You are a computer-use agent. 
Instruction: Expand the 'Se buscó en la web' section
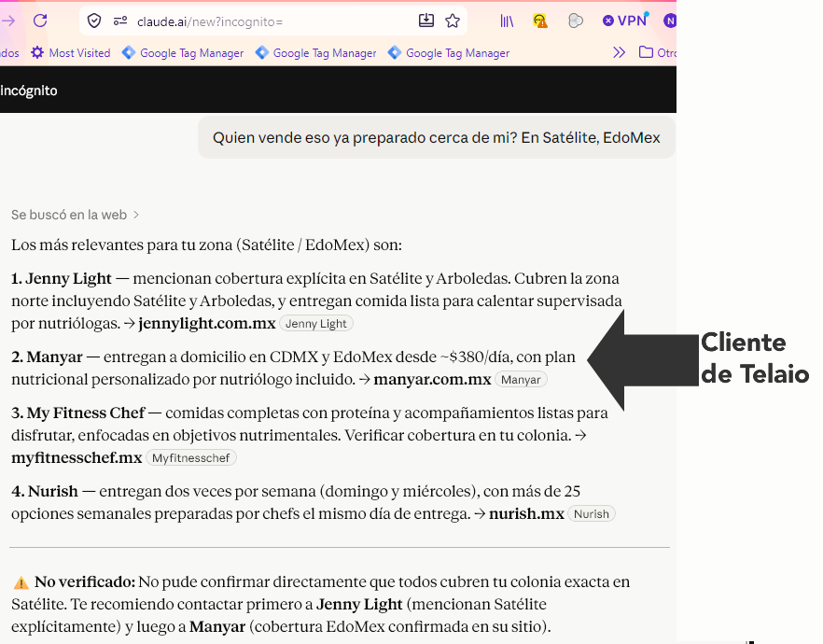click(75, 215)
